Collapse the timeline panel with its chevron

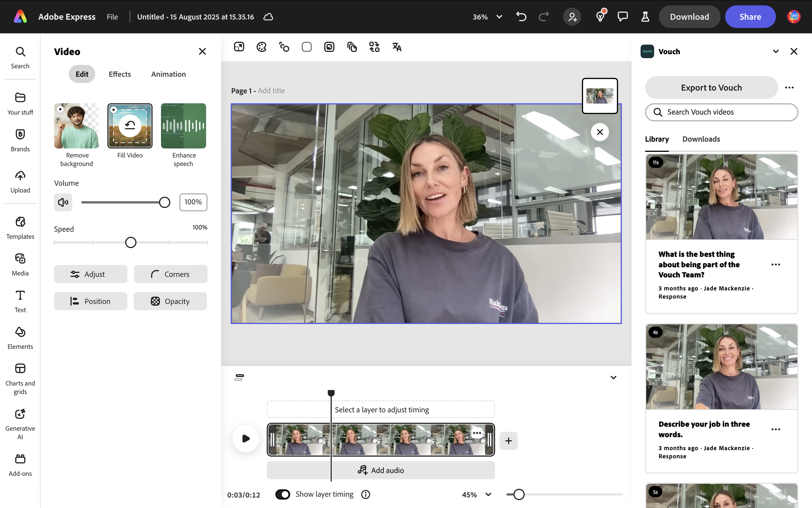(613, 378)
